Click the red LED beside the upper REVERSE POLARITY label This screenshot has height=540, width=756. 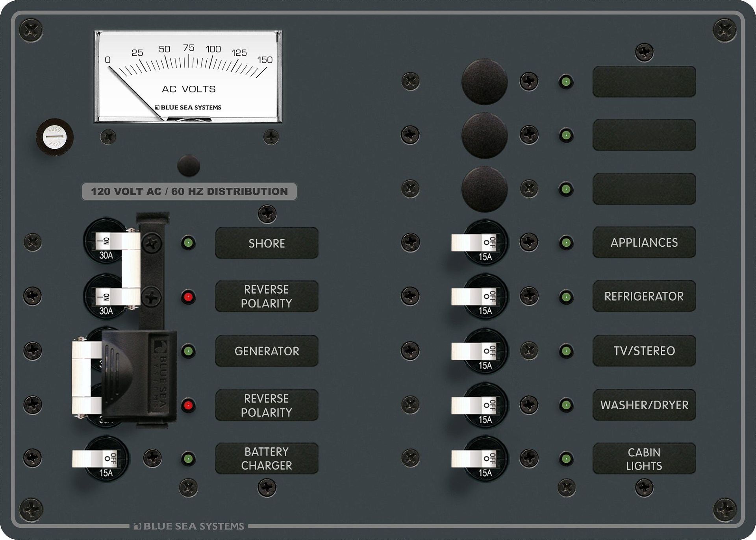point(188,297)
